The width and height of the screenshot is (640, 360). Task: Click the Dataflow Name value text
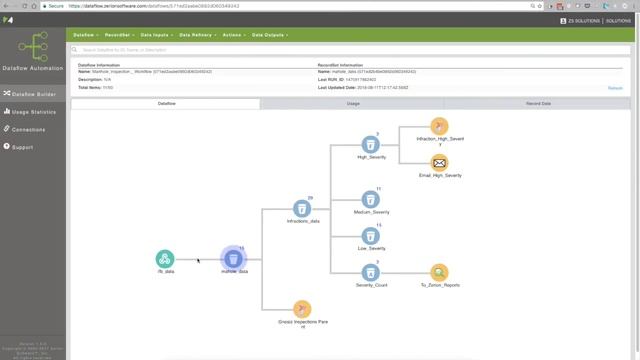(152, 72)
